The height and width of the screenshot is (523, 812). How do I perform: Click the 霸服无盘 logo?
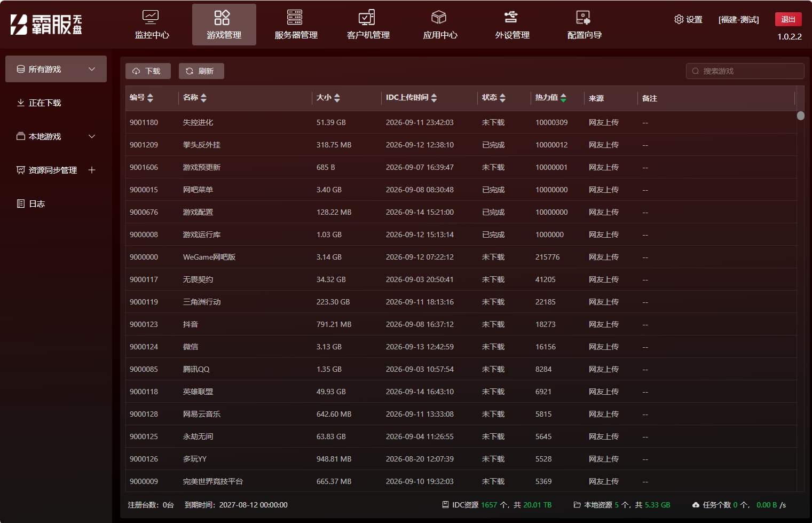point(46,25)
